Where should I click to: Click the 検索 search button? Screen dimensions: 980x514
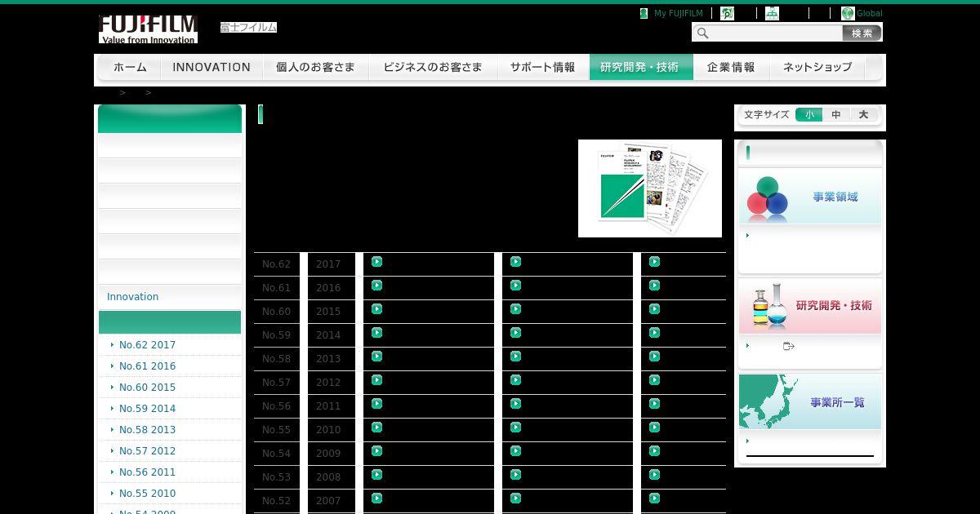click(x=862, y=33)
